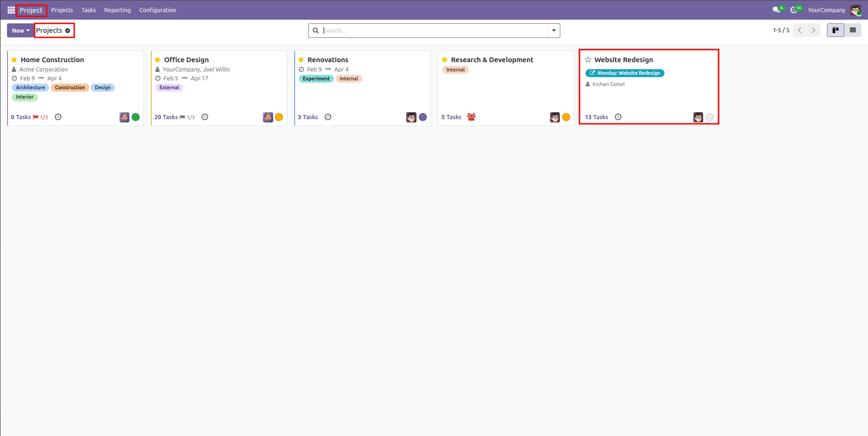
Task: Change Home Construction green status dot
Action: (136, 117)
